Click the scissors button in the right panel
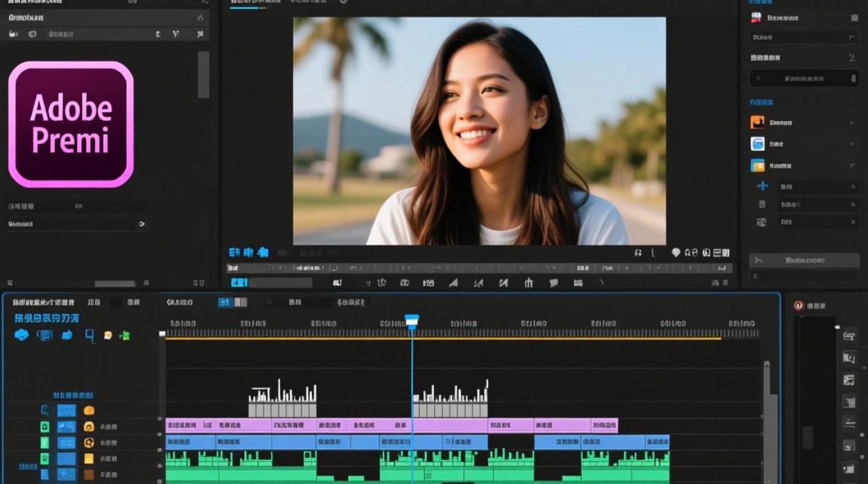 (804, 260)
